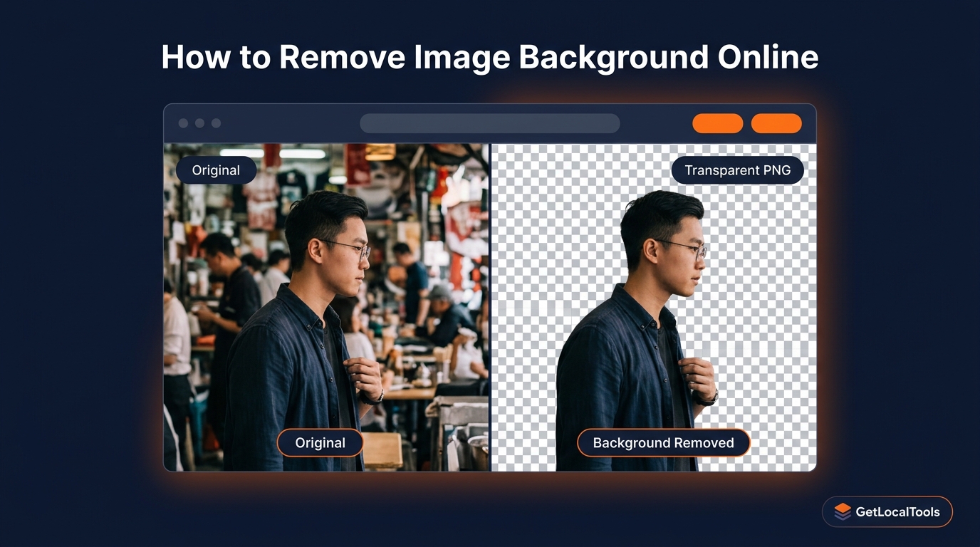Click the original street market photo
The image size is (980, 547).
(326, 307)
